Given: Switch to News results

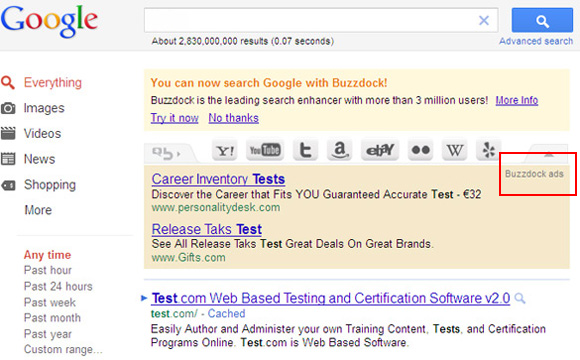Looking at the screenshot, I should [40, 159].
